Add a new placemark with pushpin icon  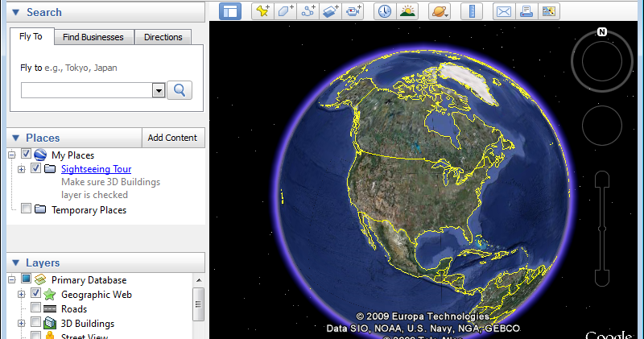[x=263, y=11]
